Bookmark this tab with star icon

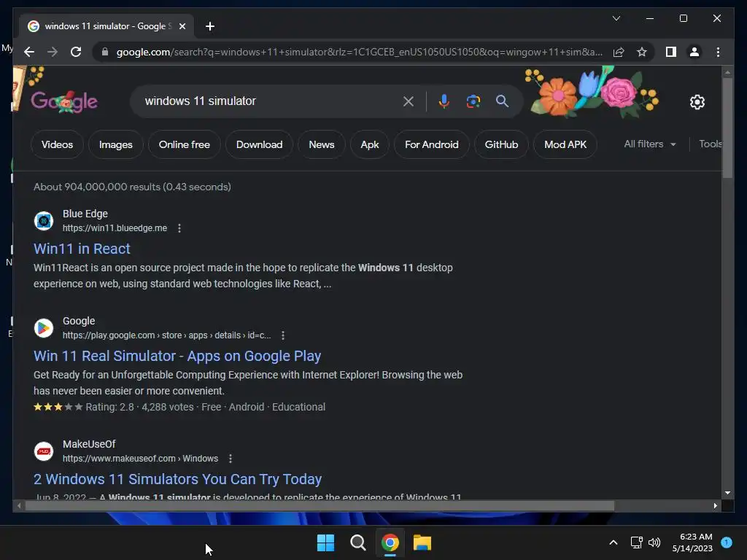pyautogui.click(x=642, y=52)
